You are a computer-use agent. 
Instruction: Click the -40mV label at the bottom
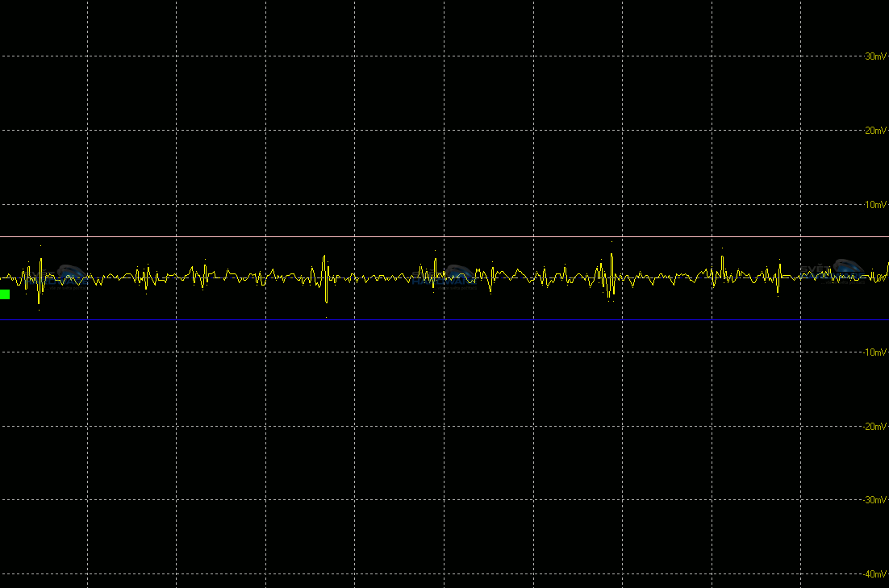tap(874, 574)
